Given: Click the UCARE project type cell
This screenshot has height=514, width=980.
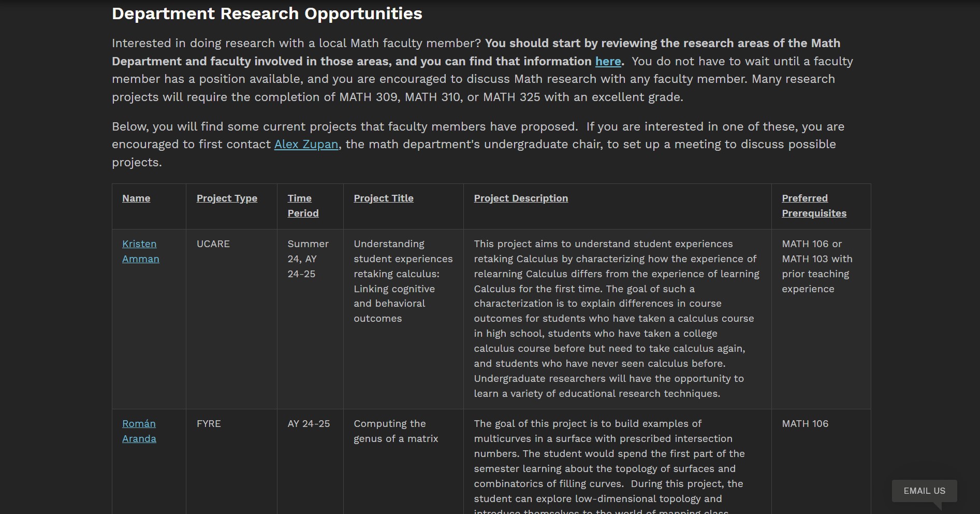Looking at the screenshot, I should 213,244.
